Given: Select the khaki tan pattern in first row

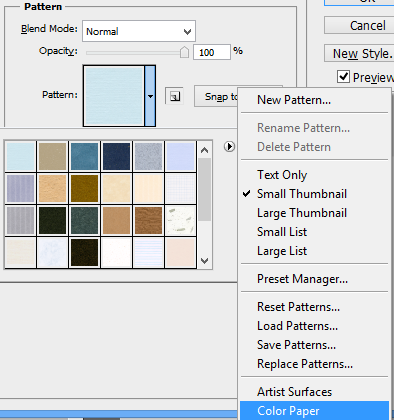Looking at the screenshot, I should point(53,156).
